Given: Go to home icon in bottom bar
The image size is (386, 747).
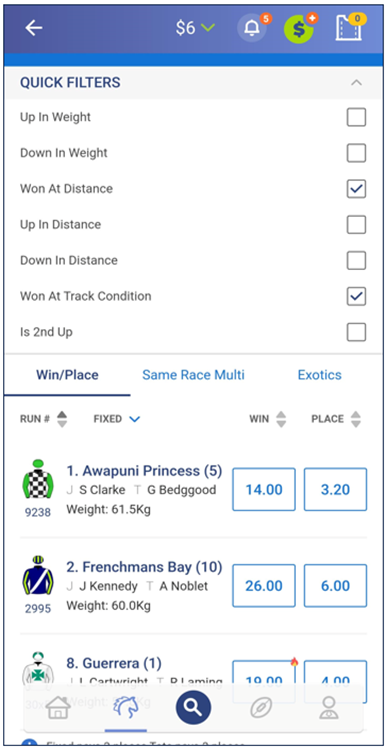Looking at the screenshot, I should 58,707.
